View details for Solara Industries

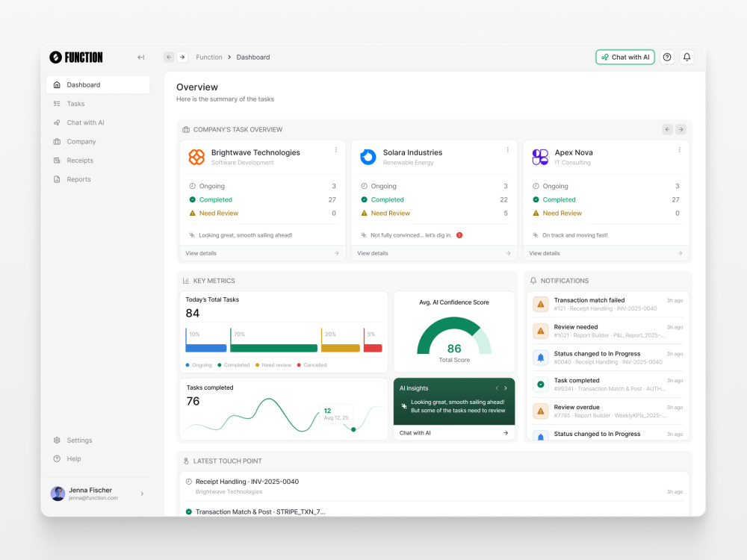click(x=434, y=253)
